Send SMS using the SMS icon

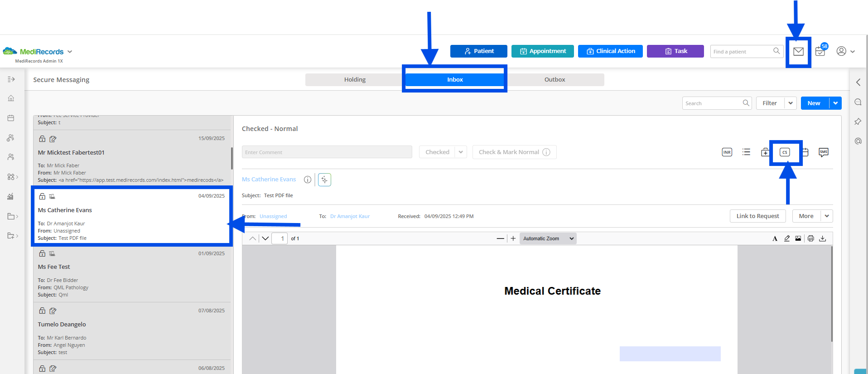(x=823, y=152)
